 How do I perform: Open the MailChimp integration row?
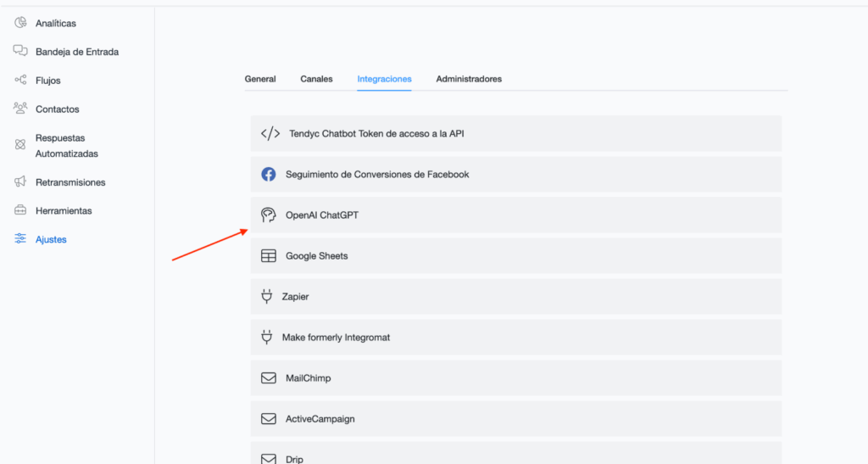(515, 377)
